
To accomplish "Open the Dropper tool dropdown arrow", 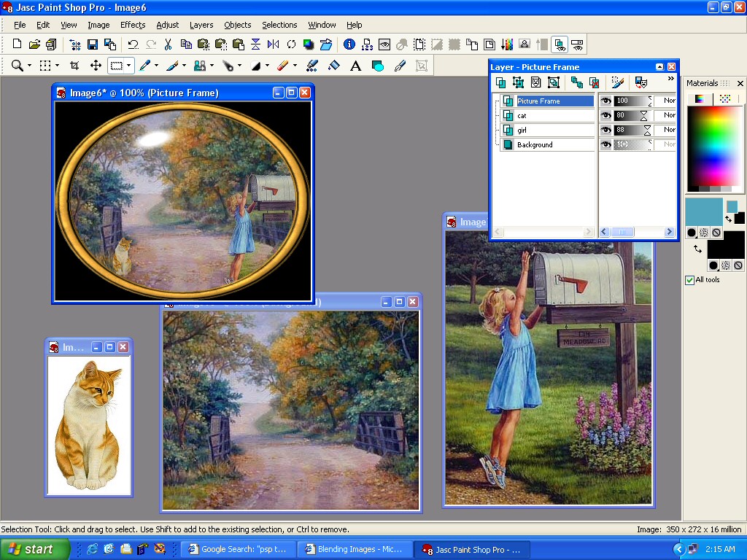I will pos(156,65).
